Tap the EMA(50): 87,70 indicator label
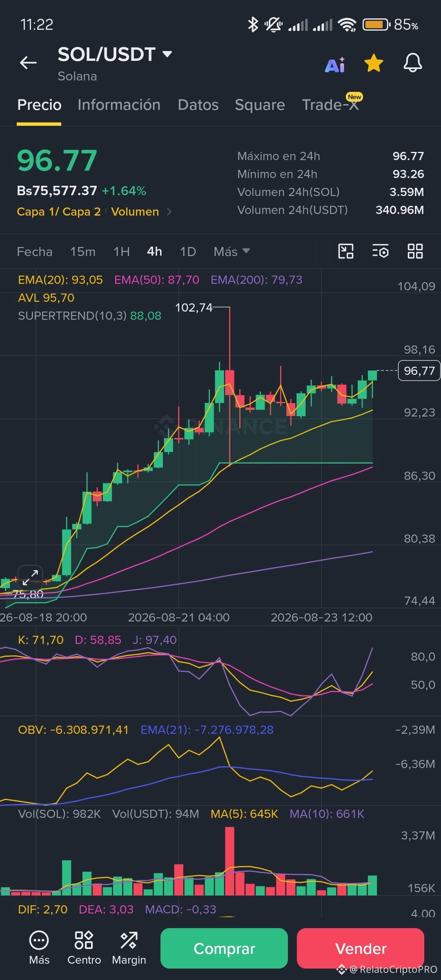The height and width of the screenshot is (980, 441). click(157, 280)
